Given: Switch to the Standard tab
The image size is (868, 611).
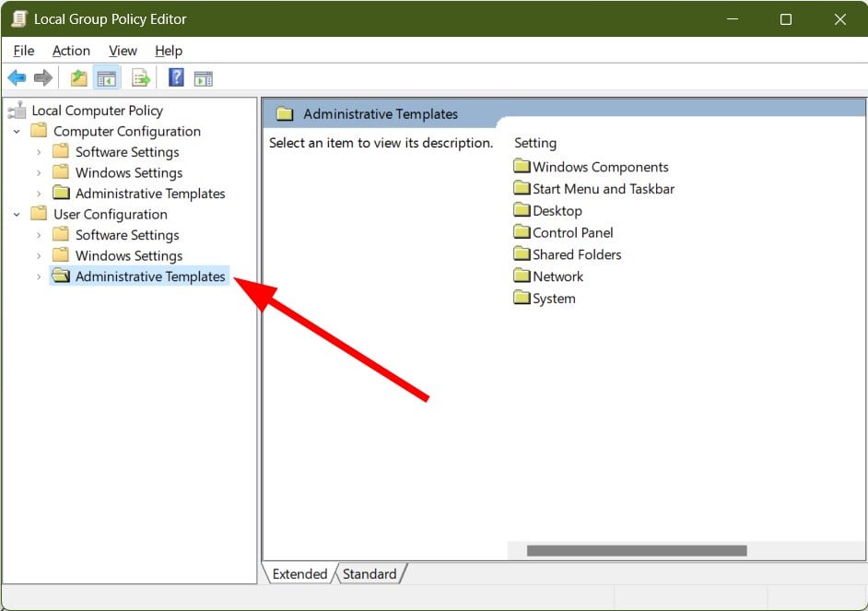Looking at the screenshot, I should click(x=369, y=574).
